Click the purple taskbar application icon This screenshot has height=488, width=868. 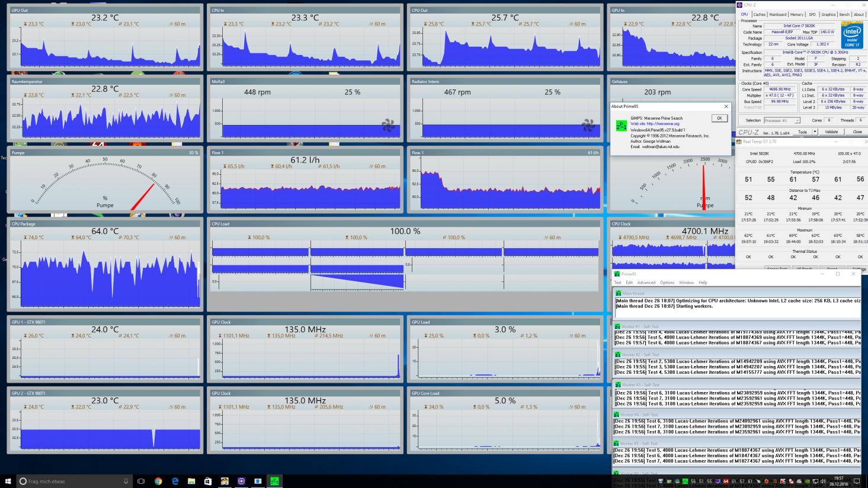pos(241,481)
